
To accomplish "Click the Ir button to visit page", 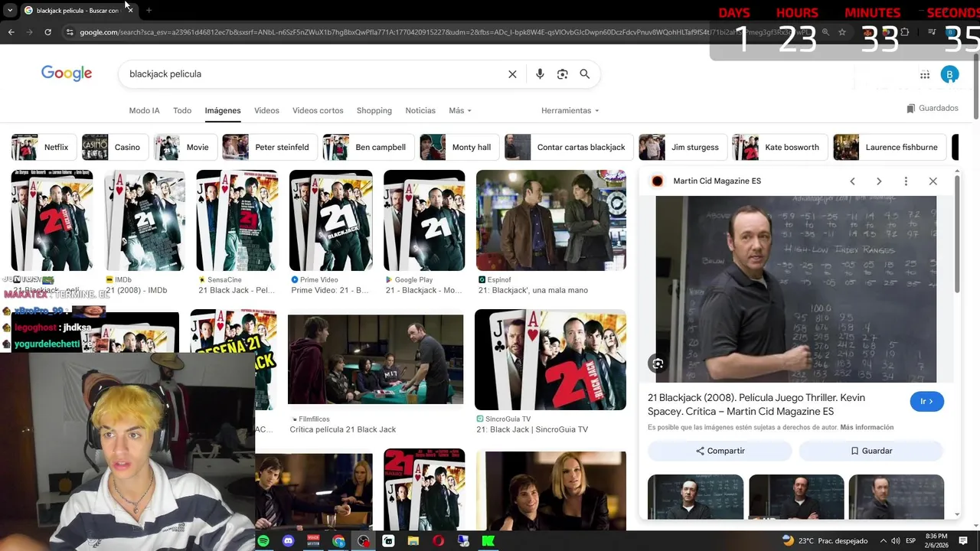I will tap(926, 402).
